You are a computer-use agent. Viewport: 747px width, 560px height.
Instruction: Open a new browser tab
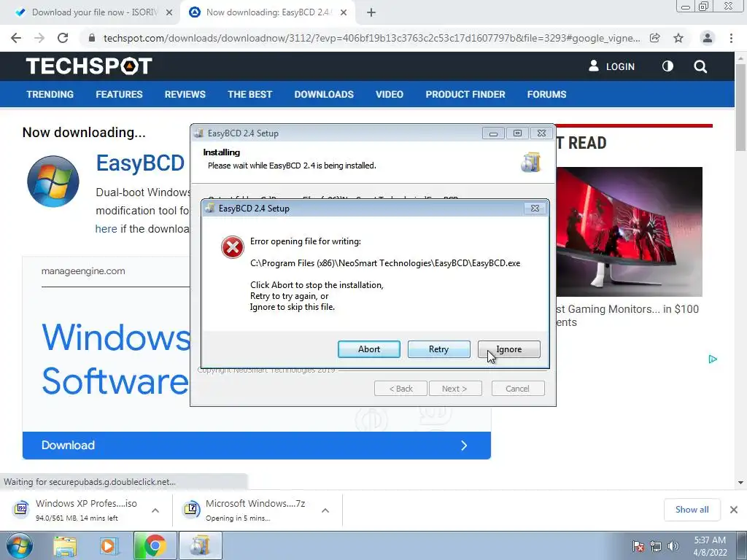coord(371,13)
